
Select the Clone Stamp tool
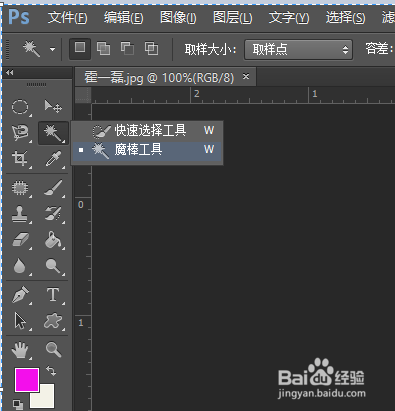[20, 214]
